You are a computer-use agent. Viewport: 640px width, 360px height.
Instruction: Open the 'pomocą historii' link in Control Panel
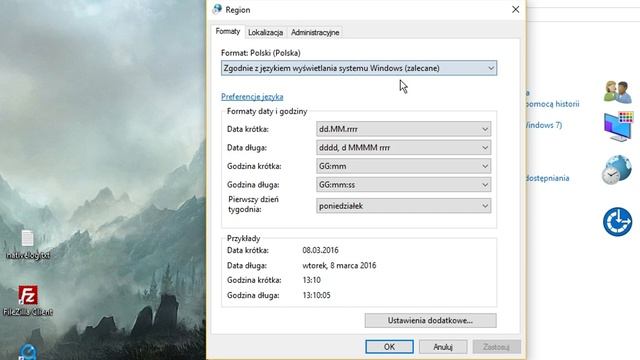coord(553,104)
